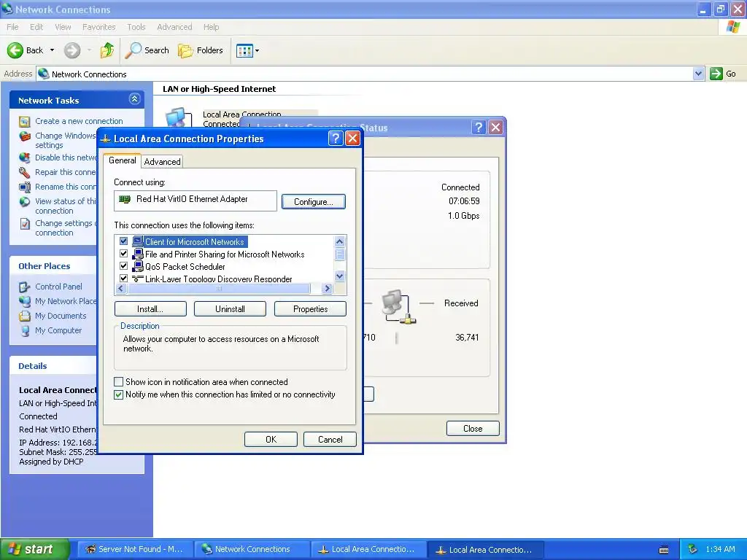Click the Network Connections address field
Screen dimensions: 747x560
365,74
